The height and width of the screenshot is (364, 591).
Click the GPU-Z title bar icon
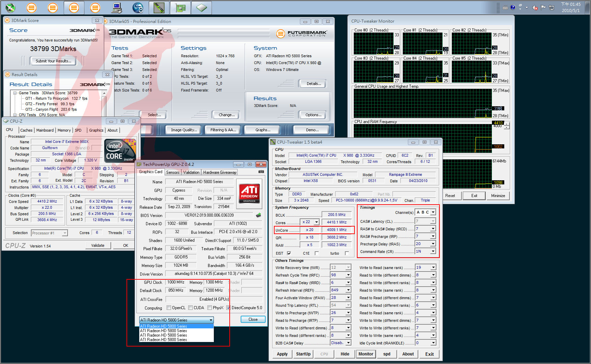[139, 164]
